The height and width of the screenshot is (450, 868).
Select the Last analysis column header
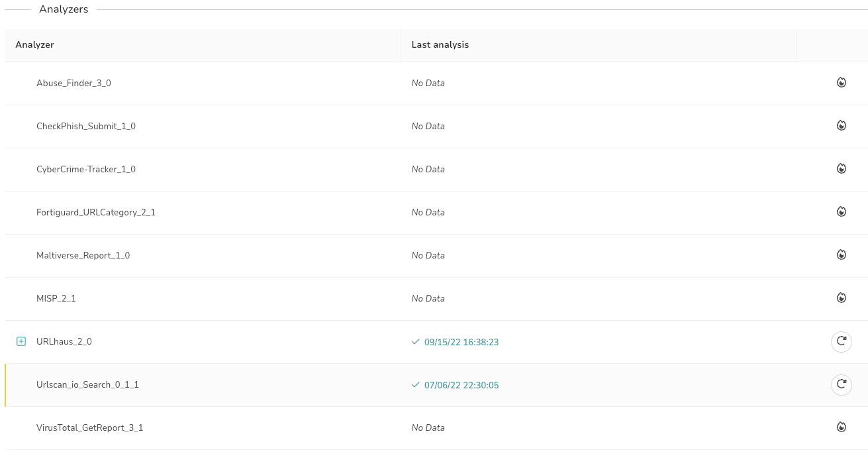pyautogui.click(x=440, y=44)
